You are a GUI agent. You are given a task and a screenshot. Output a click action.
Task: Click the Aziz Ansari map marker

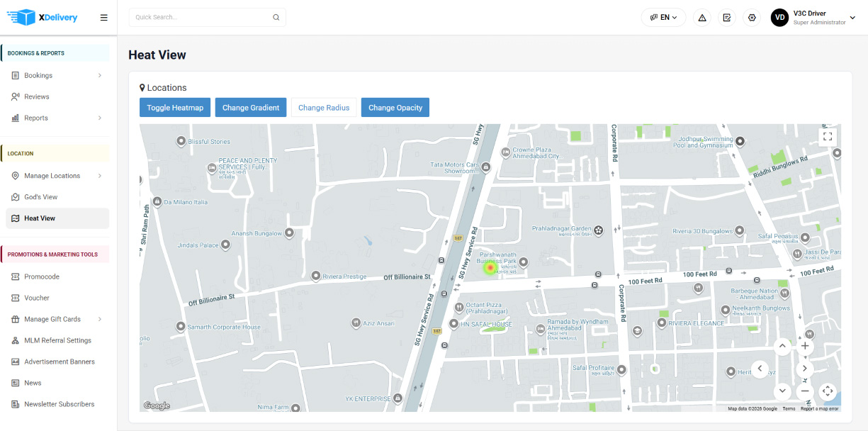(356, 323)
